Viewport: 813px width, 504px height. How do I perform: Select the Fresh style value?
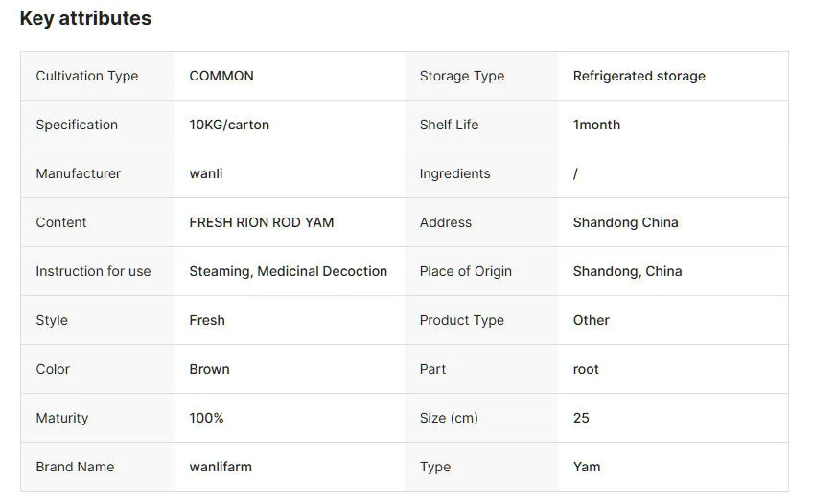207,320
